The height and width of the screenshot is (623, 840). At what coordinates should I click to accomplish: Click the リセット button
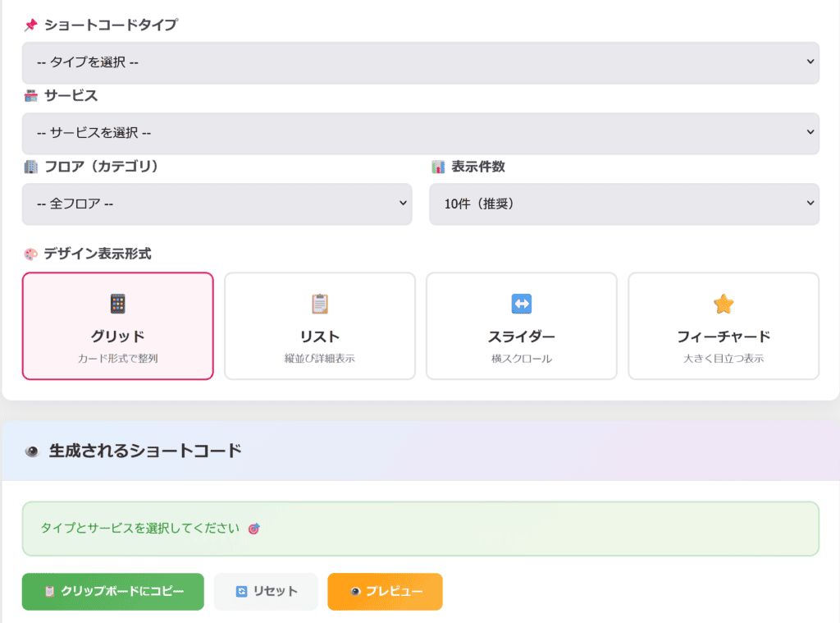click(266, 592)
